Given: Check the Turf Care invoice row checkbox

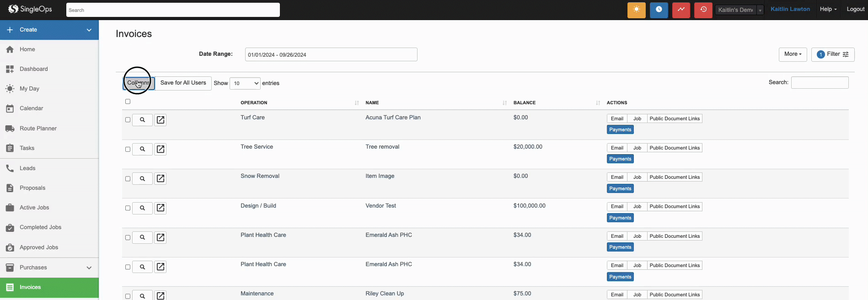Looking at the screenshot, I should [128, 120].
